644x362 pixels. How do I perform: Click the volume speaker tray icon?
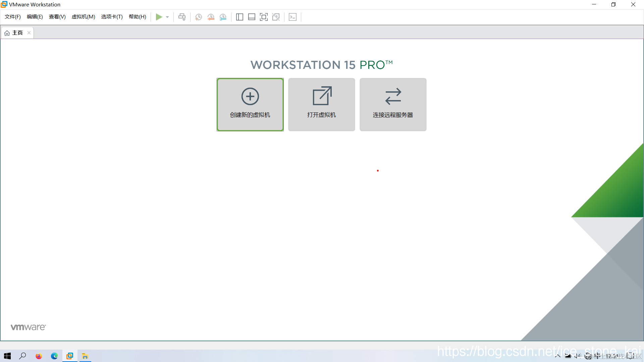pos(577,356)
